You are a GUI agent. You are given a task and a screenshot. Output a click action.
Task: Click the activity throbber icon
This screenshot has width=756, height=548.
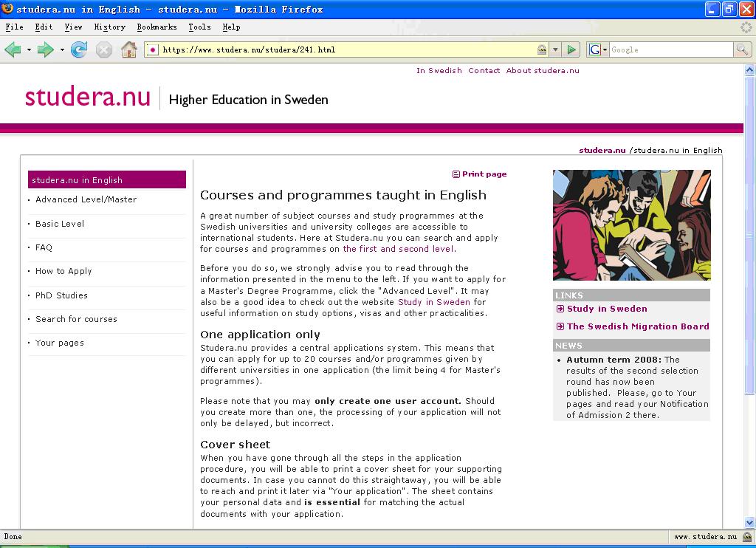pyautogui.click(x=746, y=27)
